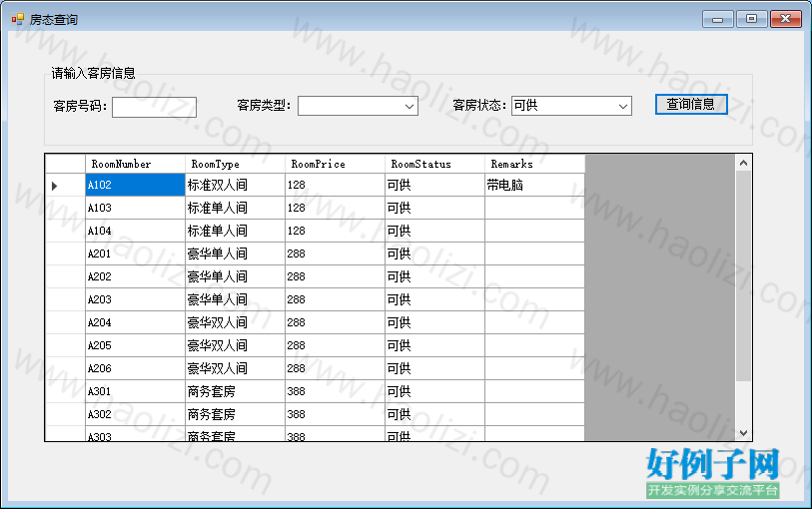This screenshot has height=509, width=812.
Task: Select the row header arrow for A102
Action: pos(65,186)
